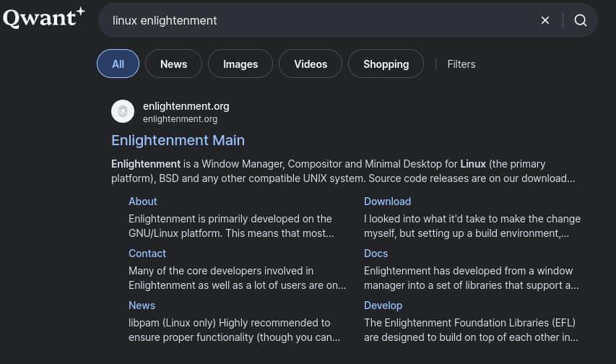616x364 pixels.
Task: Open the Enlightenment Main result link
Action: (178, 140)
